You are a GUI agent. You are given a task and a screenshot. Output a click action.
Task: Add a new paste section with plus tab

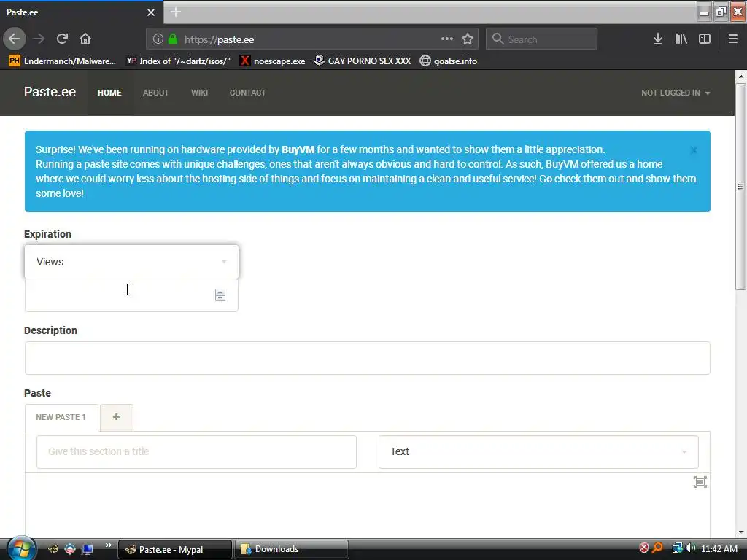pyautogui.click(x=116, y=417)
